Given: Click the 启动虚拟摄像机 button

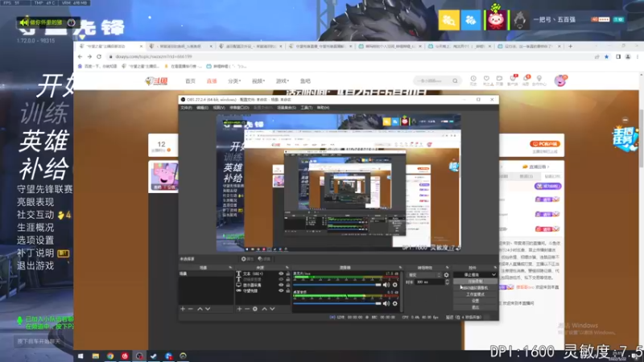Looking at the screenshot, I should coord(475,288).
